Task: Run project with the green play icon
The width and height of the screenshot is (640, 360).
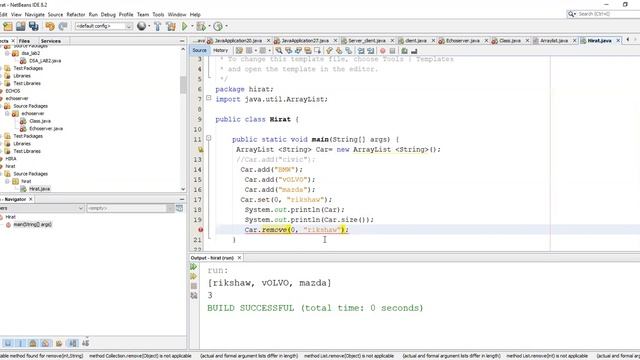Action: [184, 27]
